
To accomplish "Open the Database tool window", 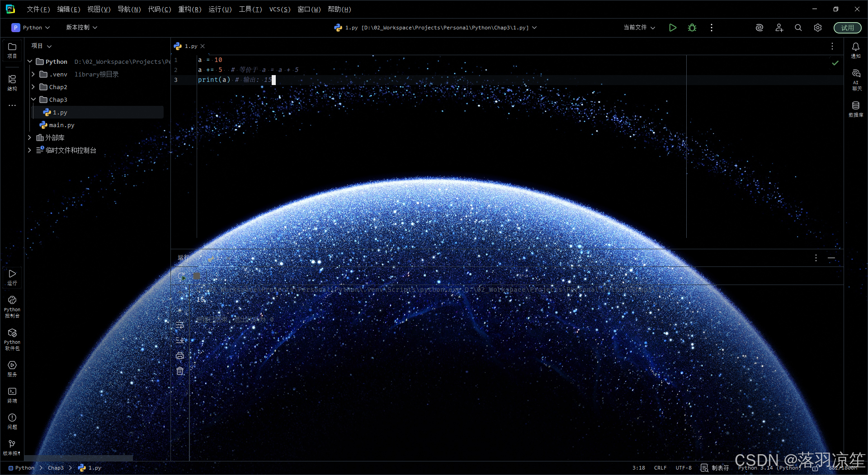I will point(856,109).
